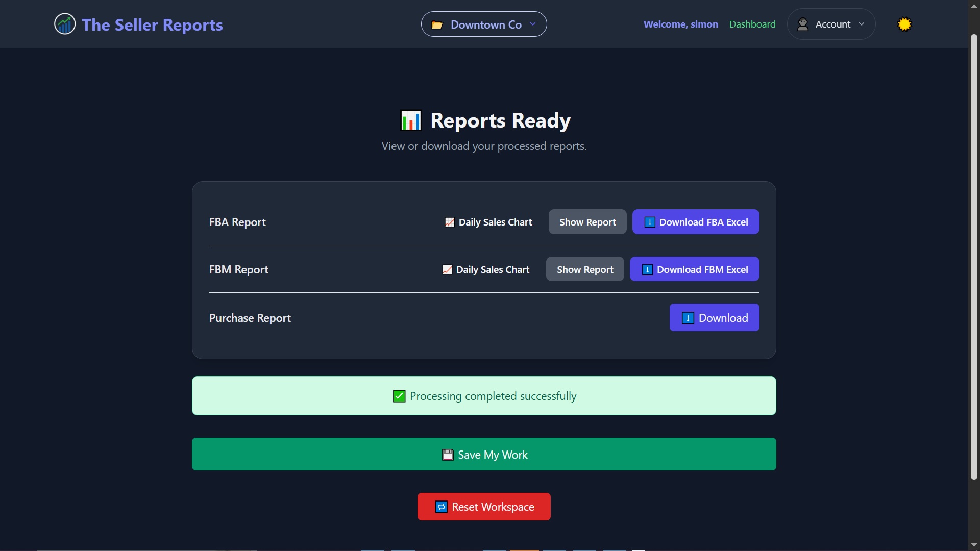Click the FBA Daily Sales Chart icon

[450, 222]
